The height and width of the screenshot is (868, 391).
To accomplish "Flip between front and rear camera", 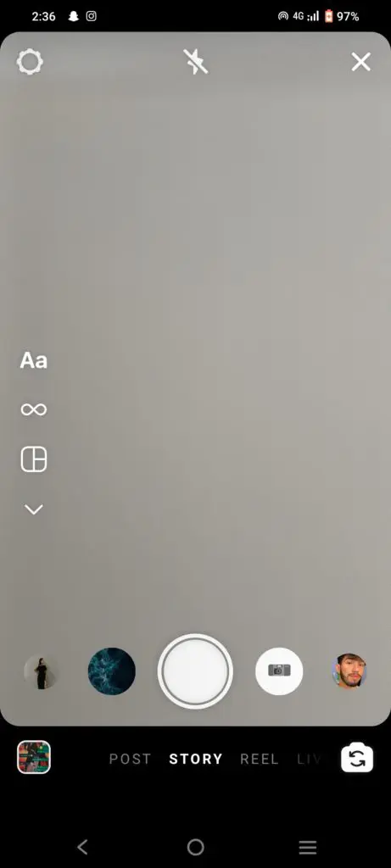I will tap(357, 759).
